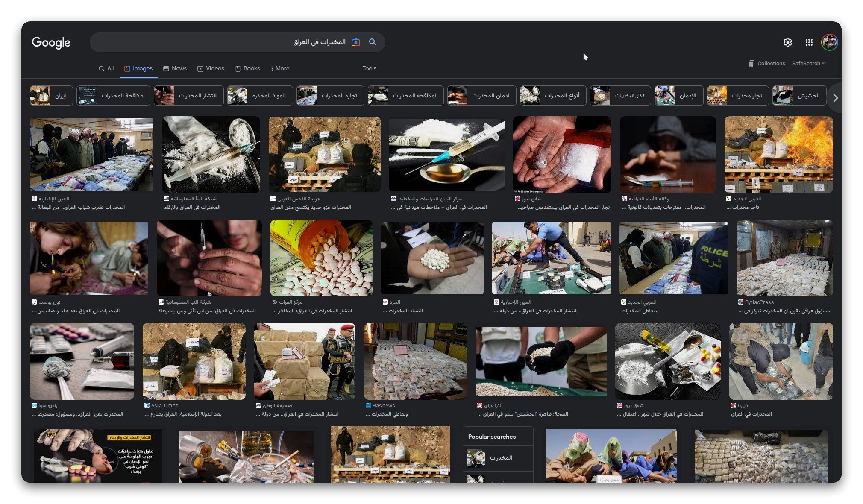The height and width of the screenshot is (504, 863).
Task: Click the الحرة source link
Action: point(391,302)
